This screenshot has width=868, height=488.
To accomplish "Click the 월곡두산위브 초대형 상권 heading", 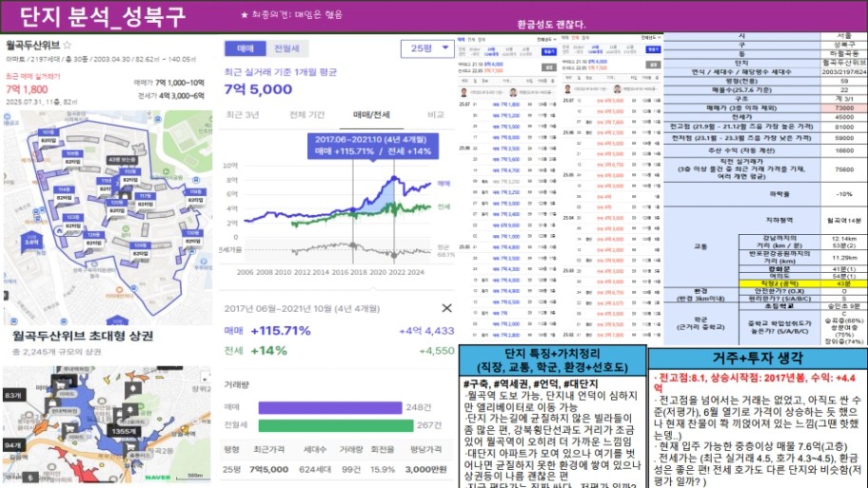I will click(83, 337).
